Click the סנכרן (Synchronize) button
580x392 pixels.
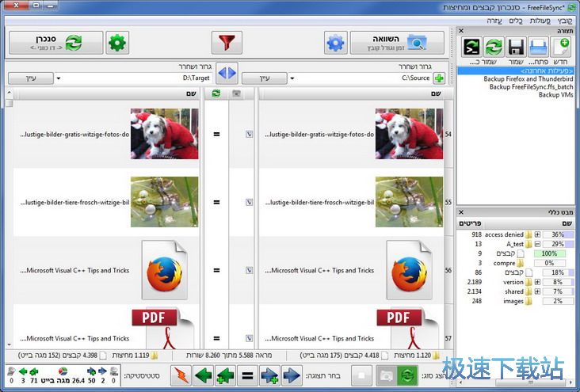point(55,42)
